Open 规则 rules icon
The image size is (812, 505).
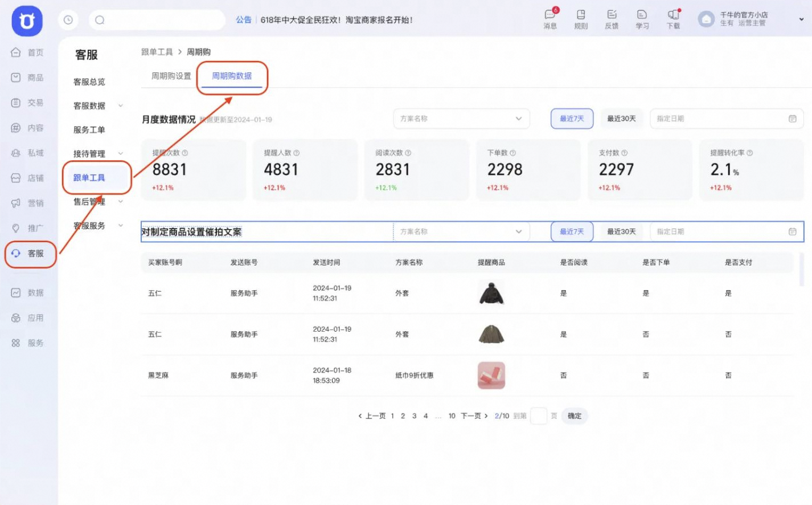point(581,19)
